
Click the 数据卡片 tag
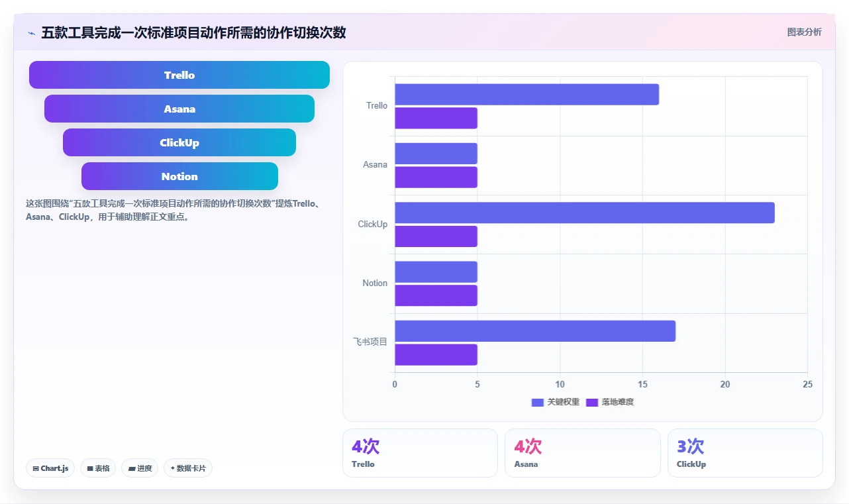(x=188, y=468)
